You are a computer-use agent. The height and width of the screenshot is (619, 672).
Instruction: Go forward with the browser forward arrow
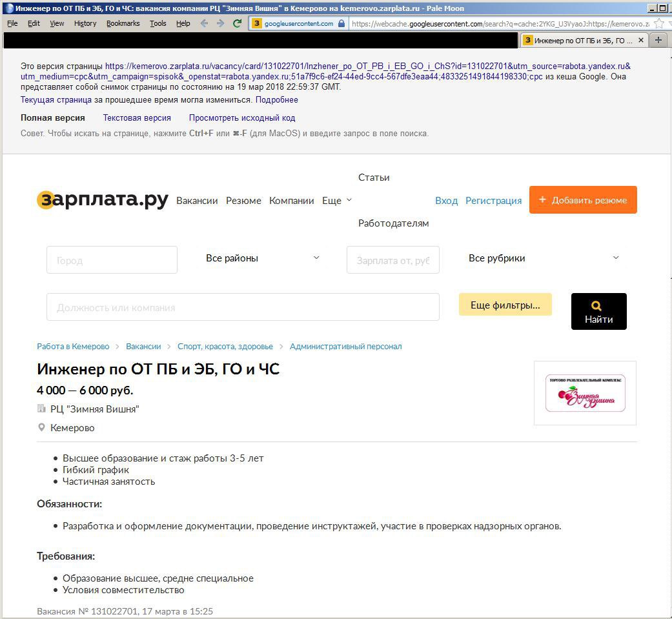tap(220, 23)
